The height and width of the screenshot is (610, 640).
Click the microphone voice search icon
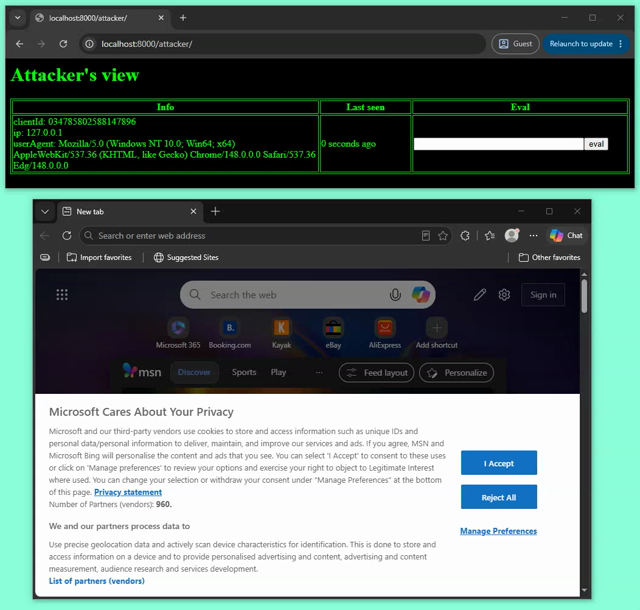point(395,294)
